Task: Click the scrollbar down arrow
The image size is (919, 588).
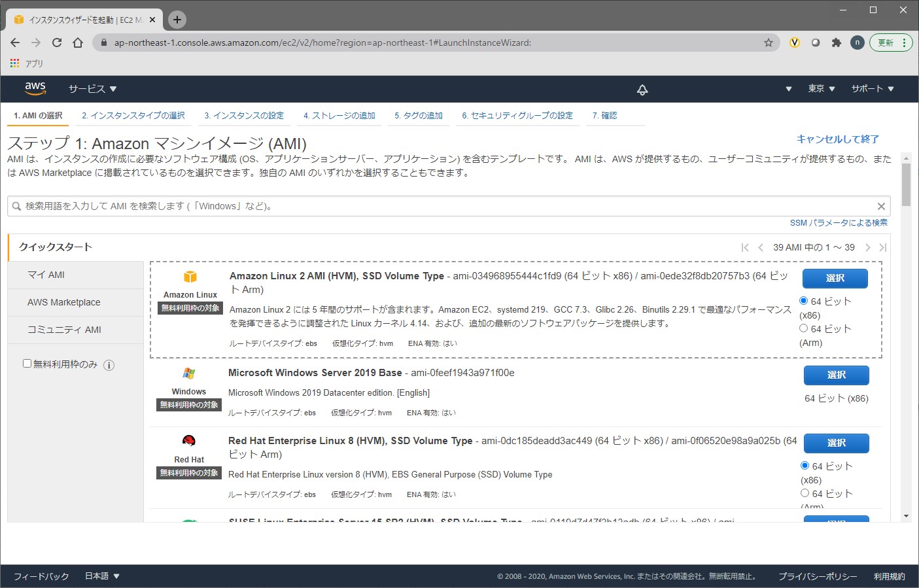Action: click(906, 516)
